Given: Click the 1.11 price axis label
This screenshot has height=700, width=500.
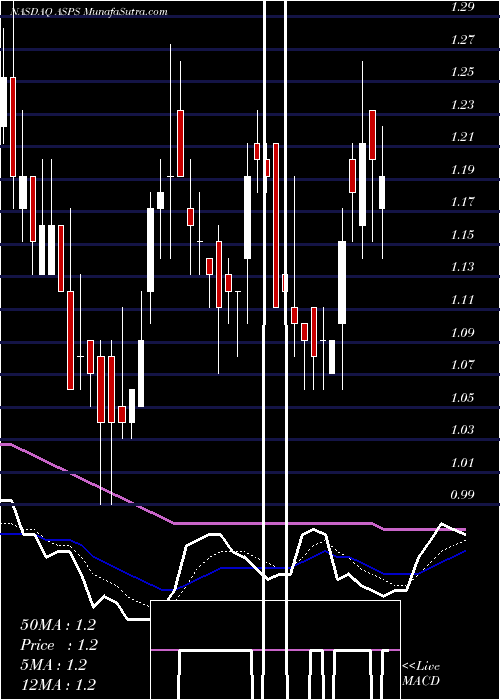Looking at the screenshot, I should (463, 300).
